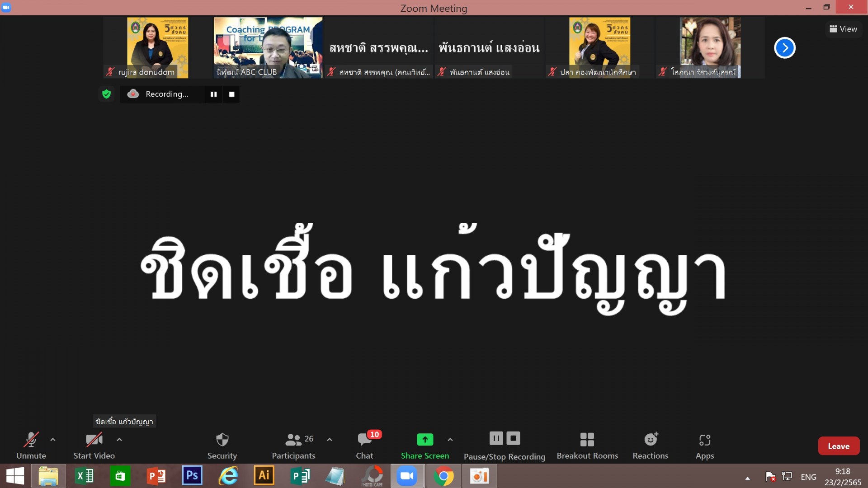This screenshot has height=488, width=868.
Task: Select พันธกานต์ แสงอ่อน participant tile
Action: [x=489, y=48]
